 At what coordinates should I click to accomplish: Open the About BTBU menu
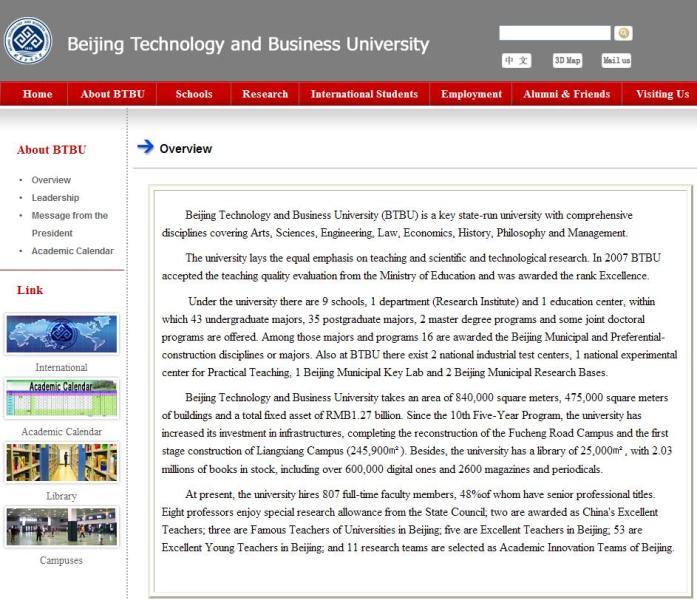point(112,94)
